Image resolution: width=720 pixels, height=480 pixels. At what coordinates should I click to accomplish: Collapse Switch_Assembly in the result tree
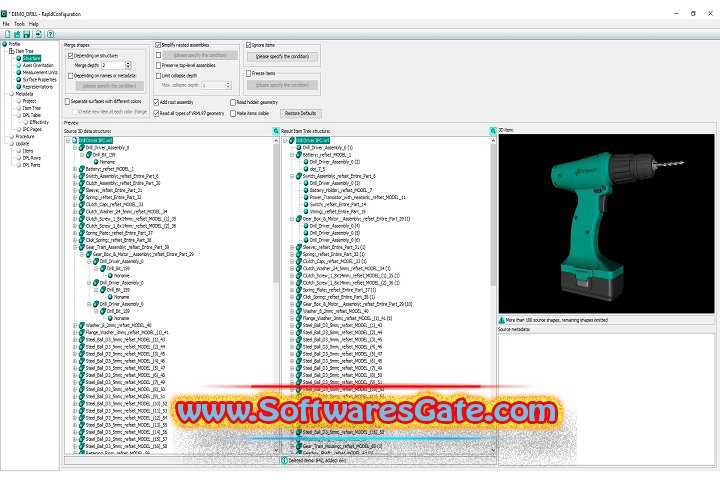pyautogui.click(x=292, y=176)
